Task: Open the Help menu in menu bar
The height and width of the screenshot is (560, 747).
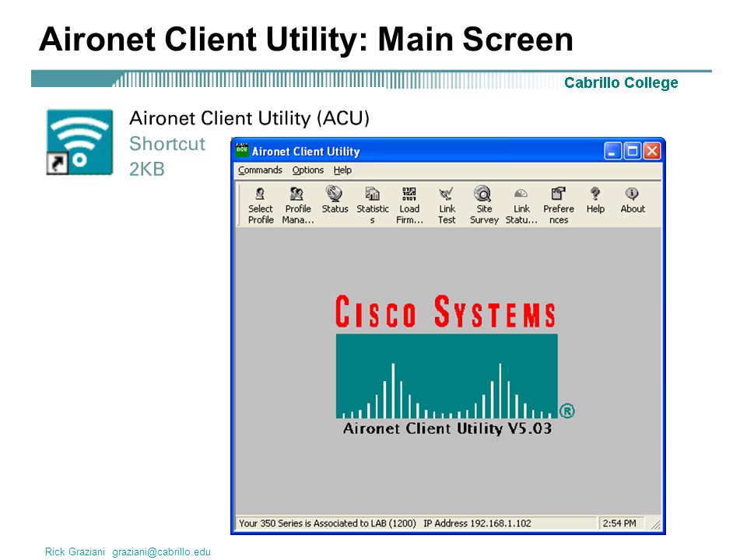Action: 342,170
